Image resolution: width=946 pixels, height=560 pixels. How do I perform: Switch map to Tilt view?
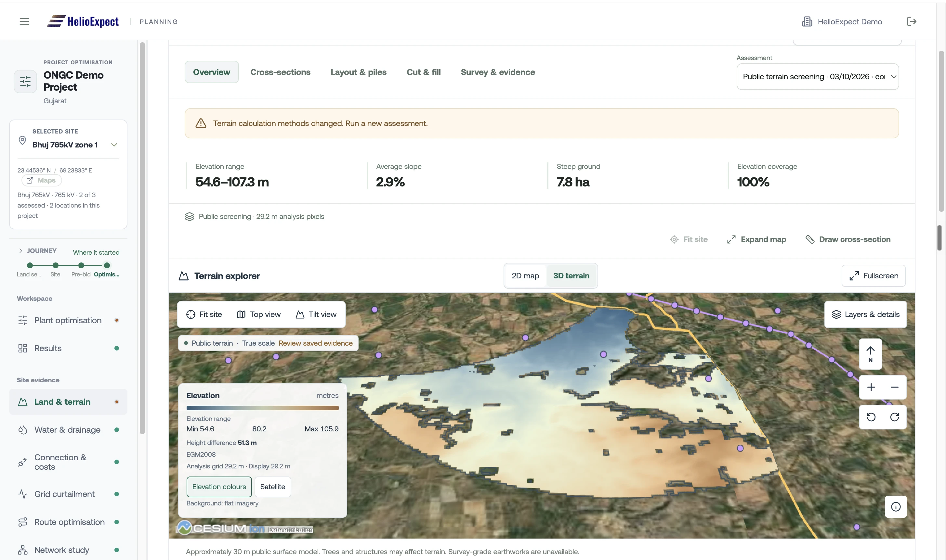coord(316,314)
